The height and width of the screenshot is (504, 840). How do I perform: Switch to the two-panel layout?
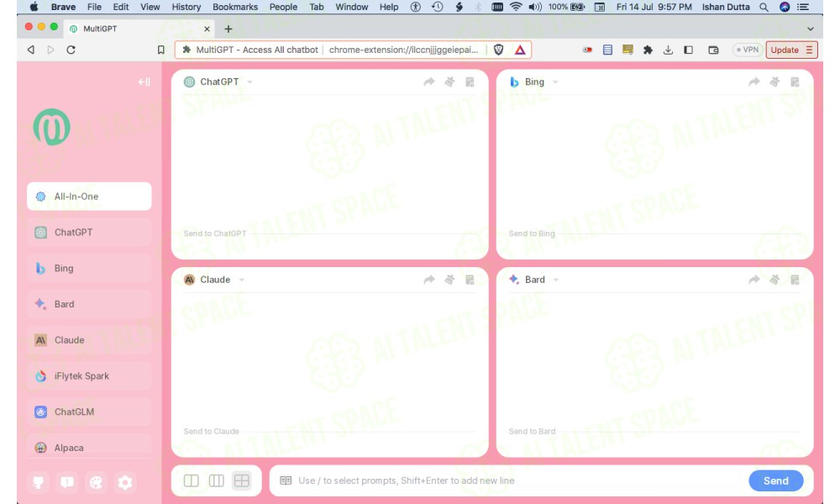[192, 480]
